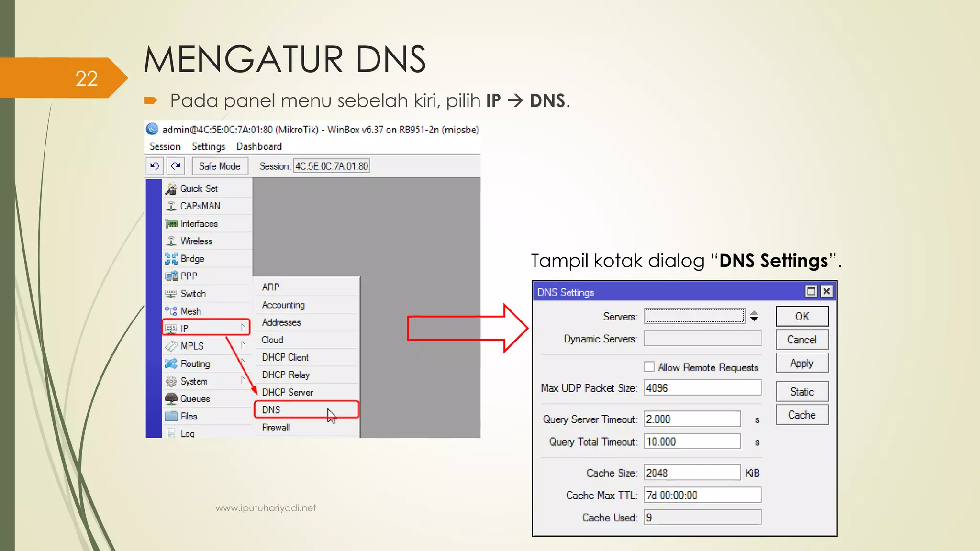980x551 pixels.
Task: Open the Log menu entry
Action: click(207, 433)
